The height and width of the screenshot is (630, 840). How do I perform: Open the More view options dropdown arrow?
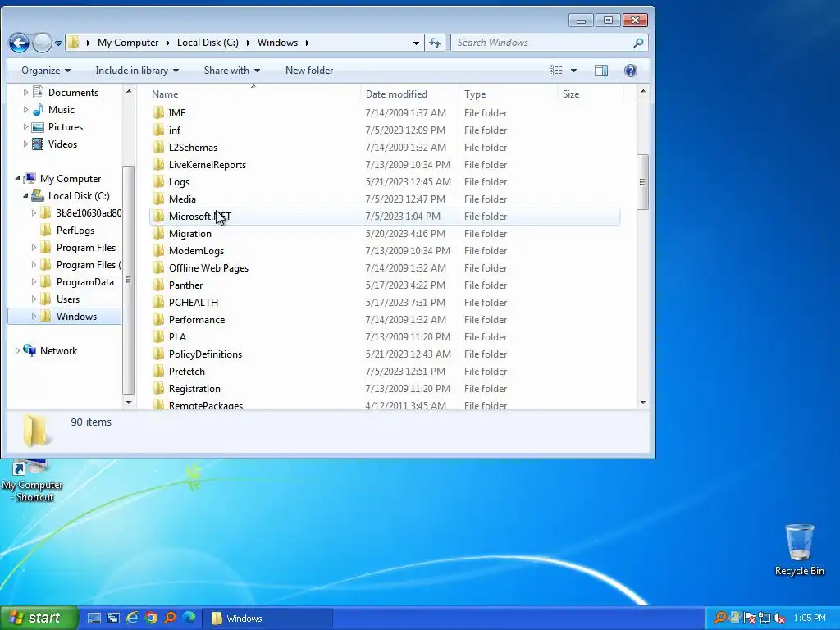click(x=573, y=71)
